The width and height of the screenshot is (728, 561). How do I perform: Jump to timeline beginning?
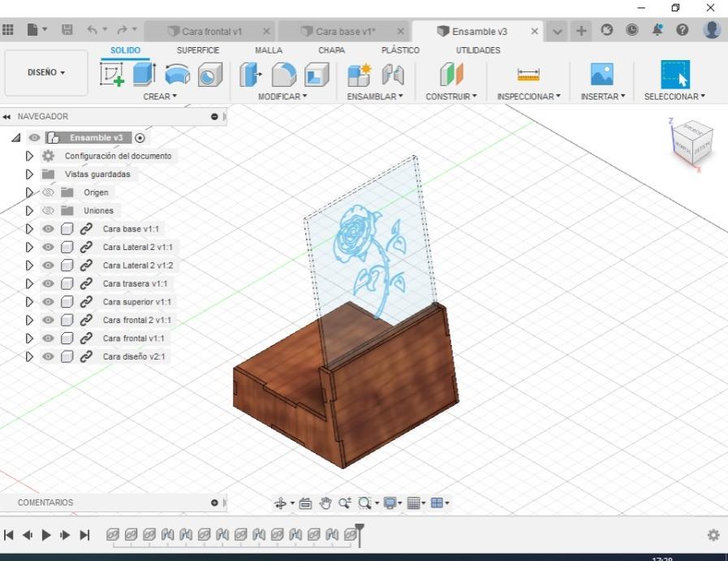(8, 535)
